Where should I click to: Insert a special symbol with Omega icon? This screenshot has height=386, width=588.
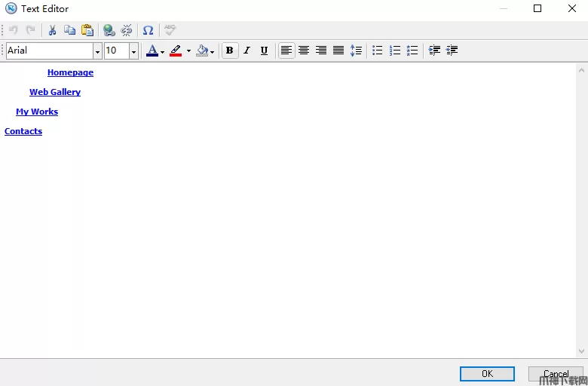pyautogui.click(x=148, y=30)
